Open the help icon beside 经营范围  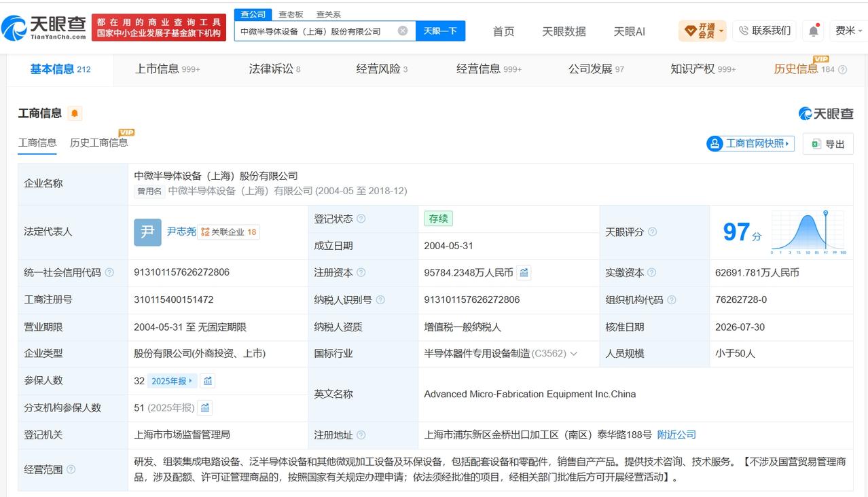click(x=71, y=470)
